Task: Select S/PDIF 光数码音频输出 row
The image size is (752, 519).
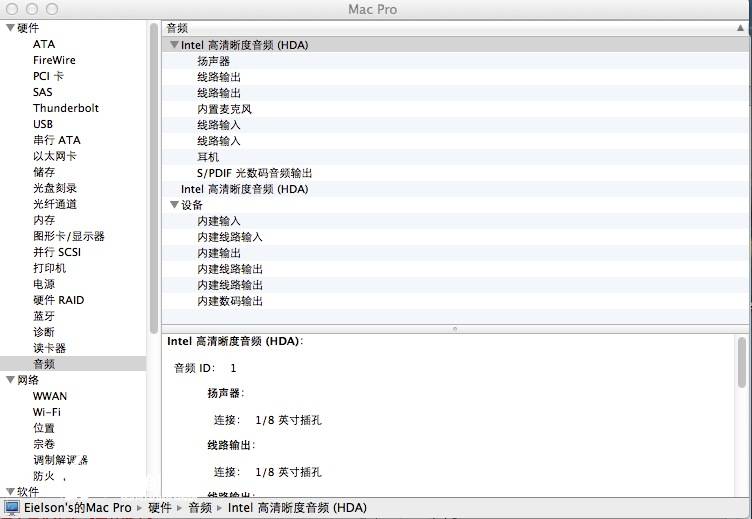Action: click(x=455, y=173)
